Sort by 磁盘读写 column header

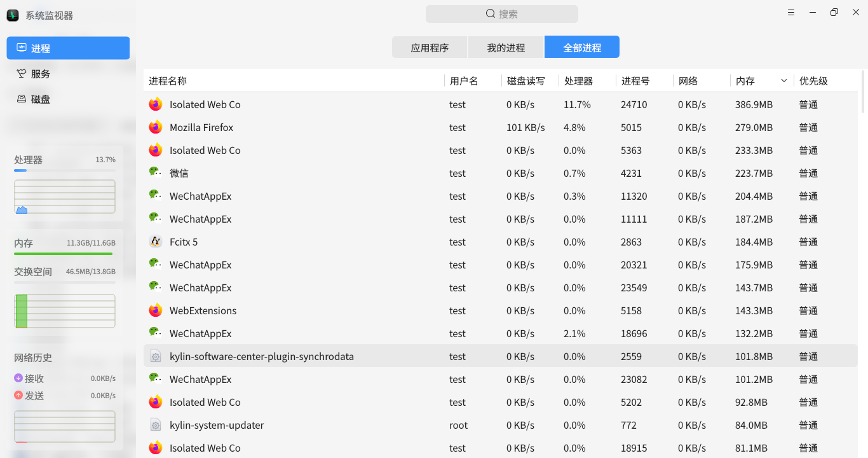(530, 81)
